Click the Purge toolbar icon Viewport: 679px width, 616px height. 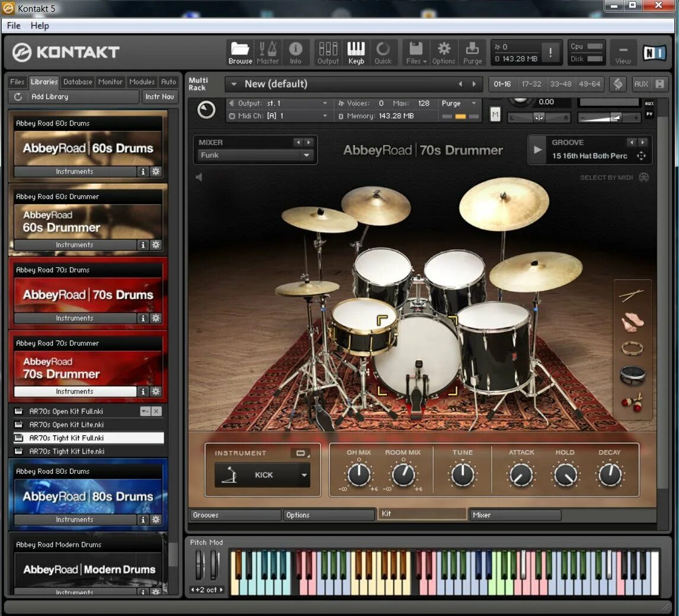coord(472,52)
